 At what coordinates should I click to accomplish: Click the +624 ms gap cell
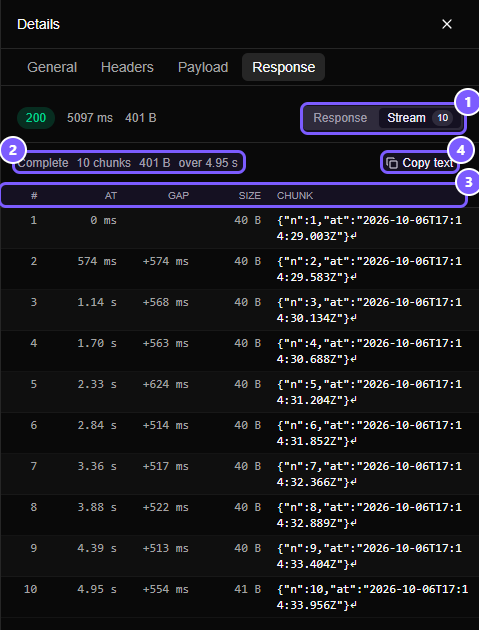point(166,384)
